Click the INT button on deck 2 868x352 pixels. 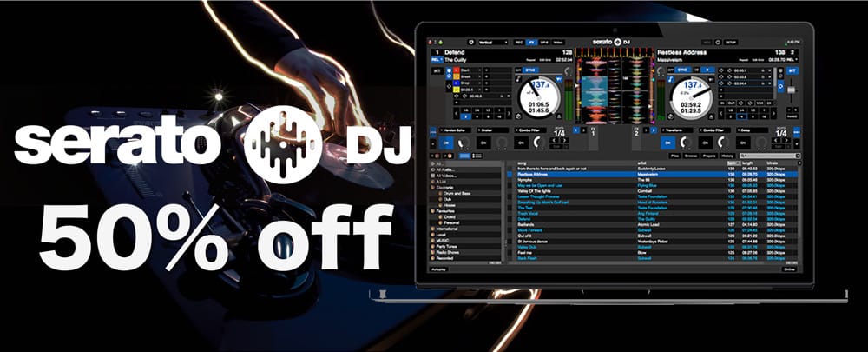tap(792, 70)
